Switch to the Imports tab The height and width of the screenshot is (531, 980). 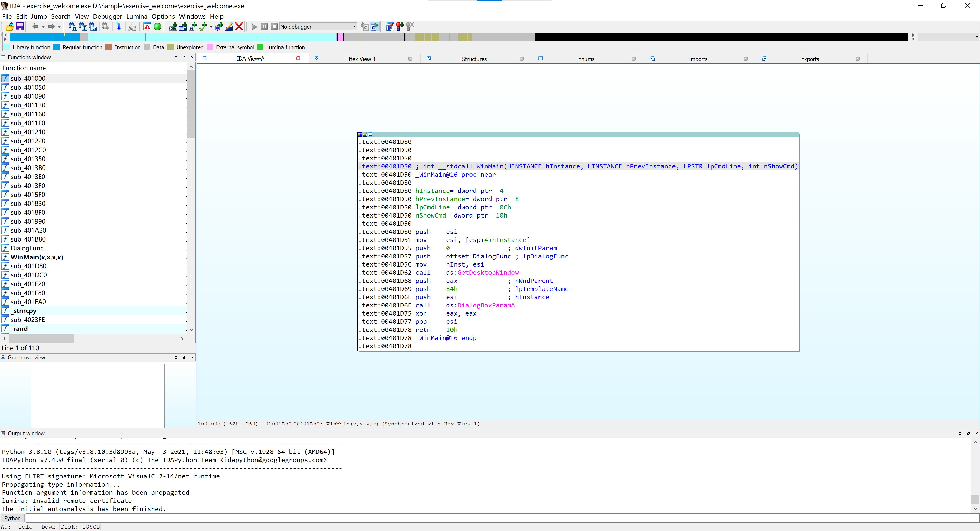tap(698, 59)
